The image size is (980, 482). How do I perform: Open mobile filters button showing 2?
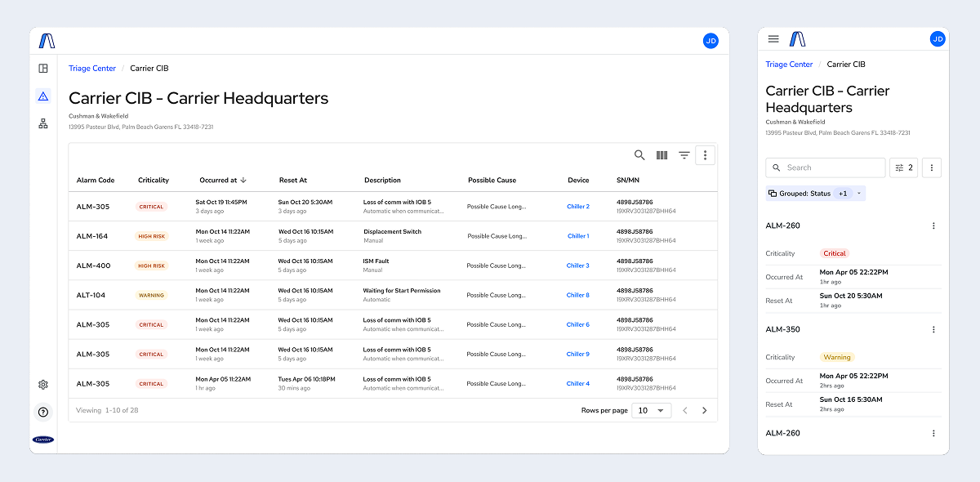pyautogui.click(x=903, y=167)
